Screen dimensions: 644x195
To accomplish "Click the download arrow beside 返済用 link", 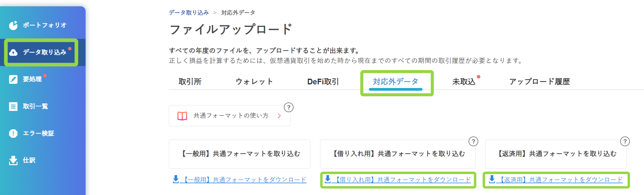I will point(492,179).
